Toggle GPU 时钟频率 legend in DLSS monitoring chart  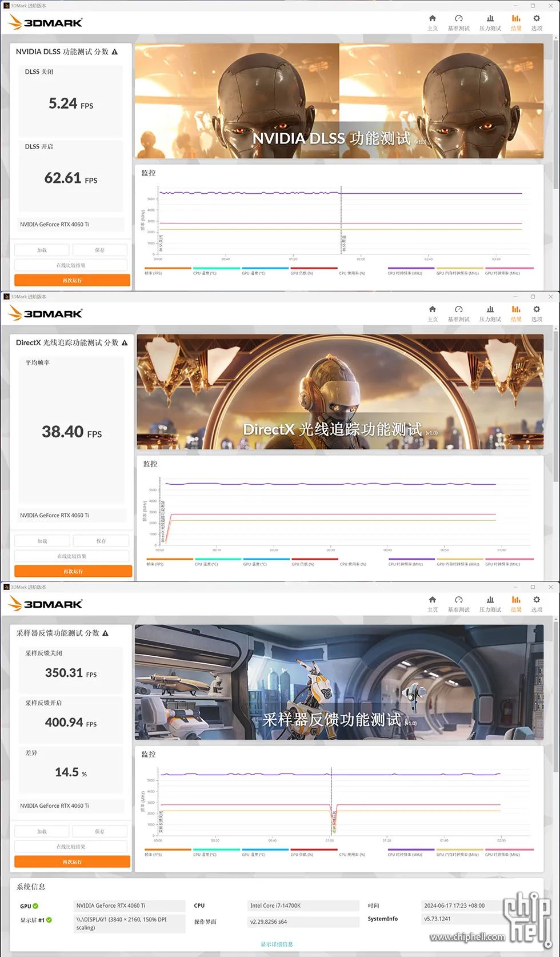tap(509, 271)
